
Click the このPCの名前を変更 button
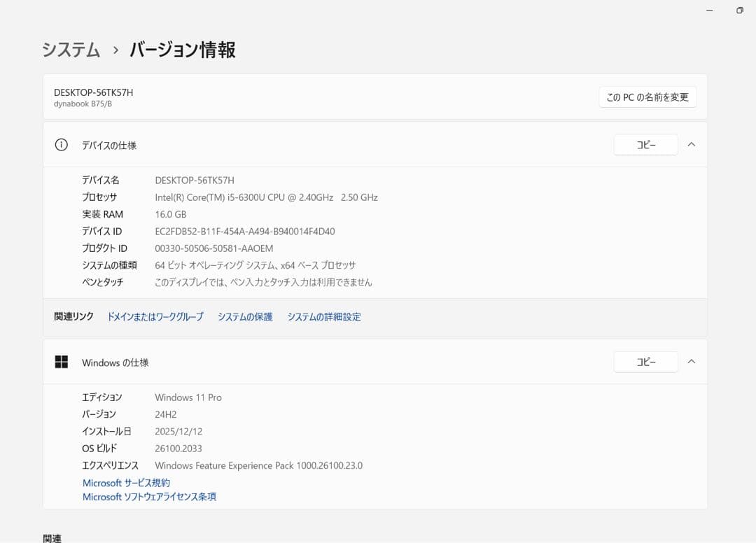[x=647, y=97]
